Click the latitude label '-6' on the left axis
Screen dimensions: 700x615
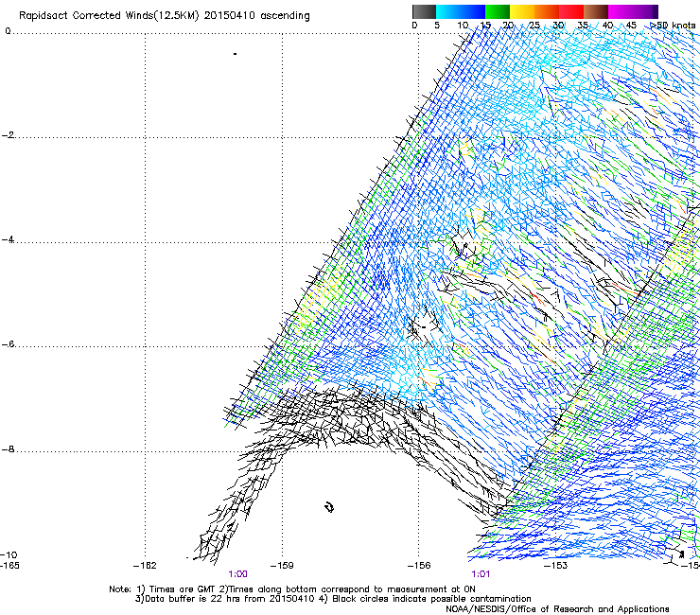(8, 344)
